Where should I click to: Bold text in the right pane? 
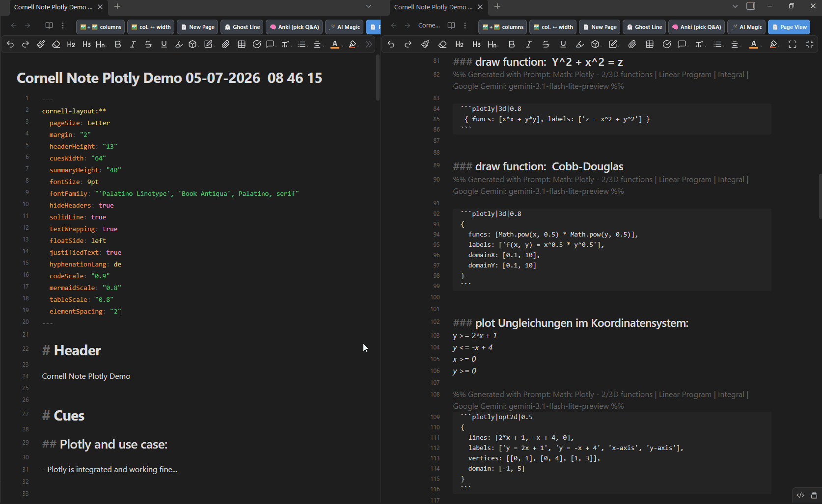point(512,45)
